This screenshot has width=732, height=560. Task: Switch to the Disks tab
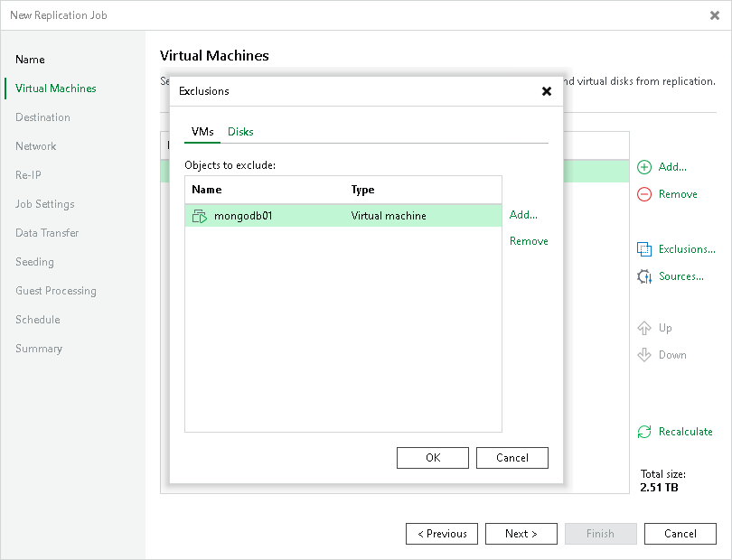coord(240,132)
